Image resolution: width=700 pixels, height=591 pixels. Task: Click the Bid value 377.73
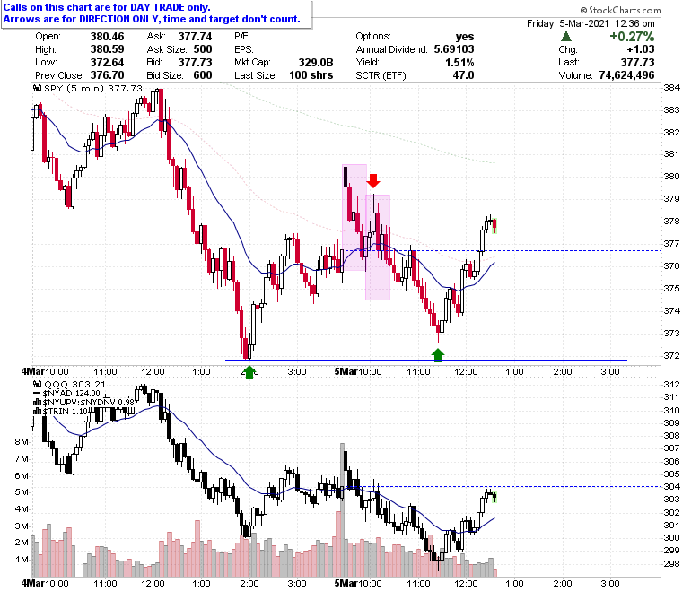click(x=195, y=62)
